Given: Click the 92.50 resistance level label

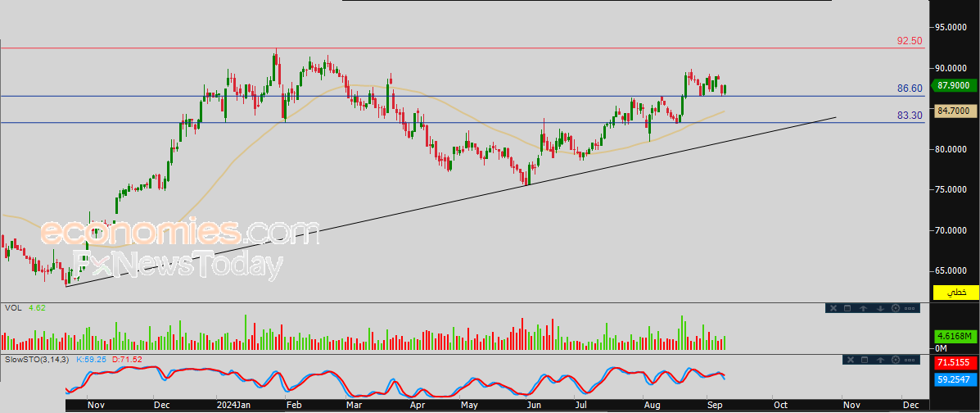Looking at the screenshot, I should 910,41.
